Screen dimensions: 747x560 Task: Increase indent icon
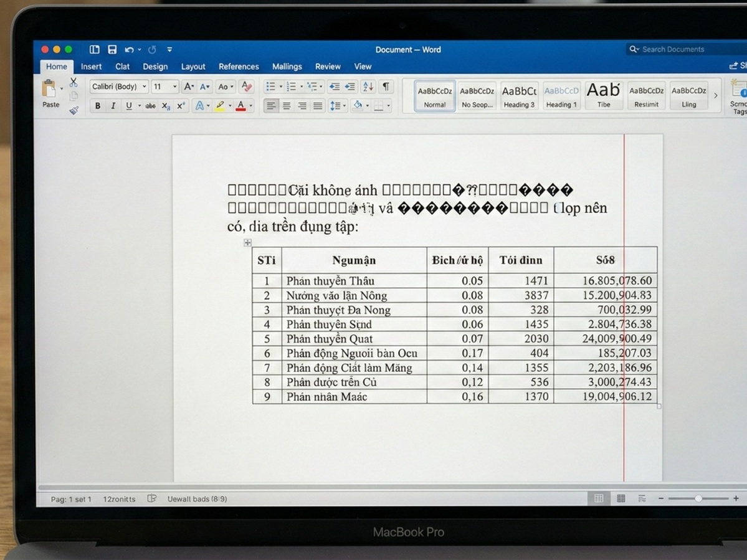pos(350,87)
